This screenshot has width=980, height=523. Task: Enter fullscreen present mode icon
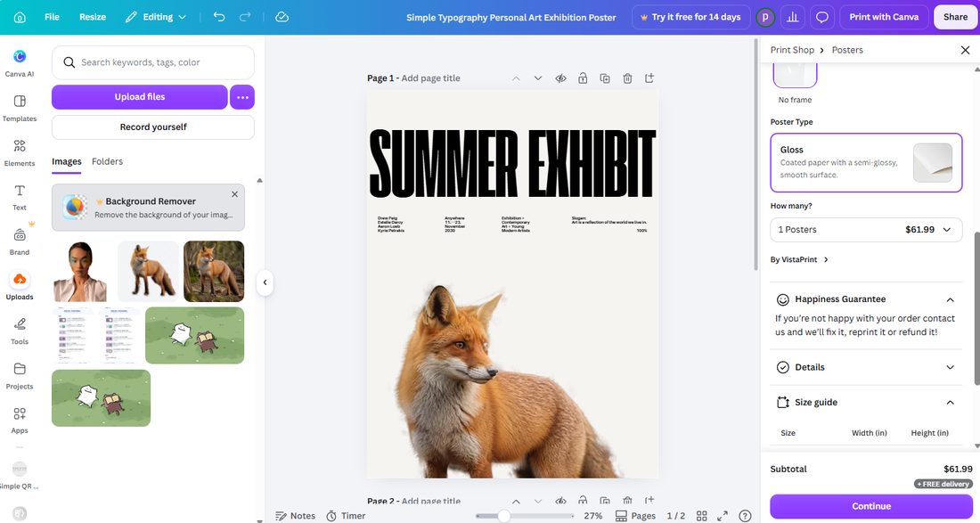click(723, 516)
